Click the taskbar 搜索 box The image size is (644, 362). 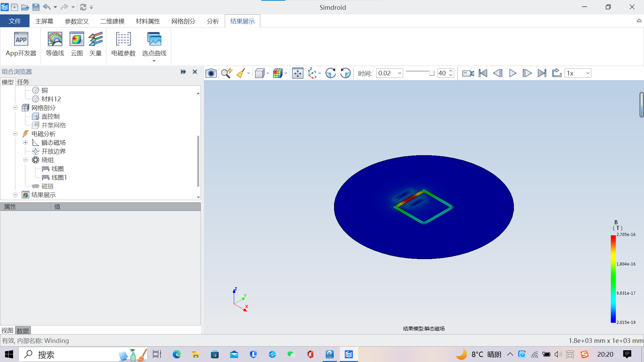pyautogui.click(x=83, y=354)
